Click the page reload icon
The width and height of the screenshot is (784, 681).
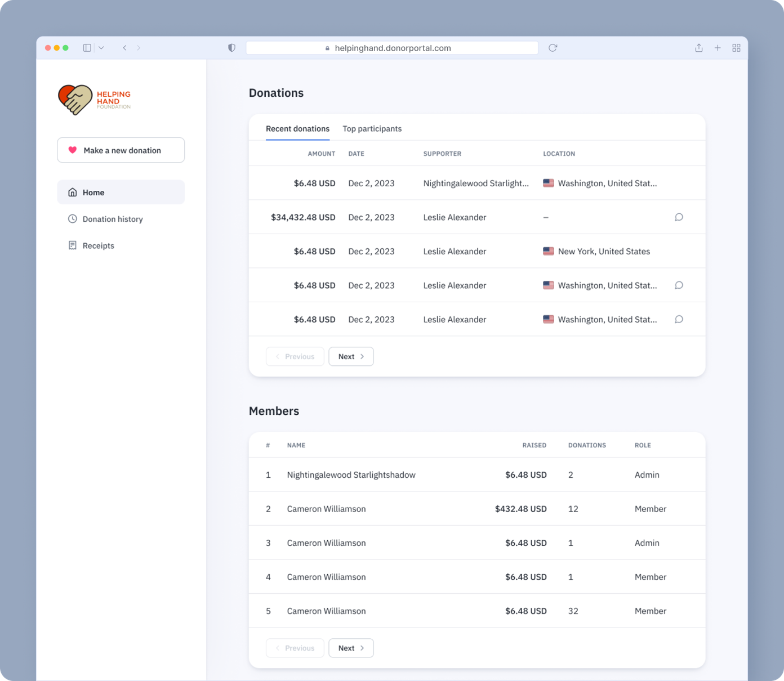click(553, 48)
